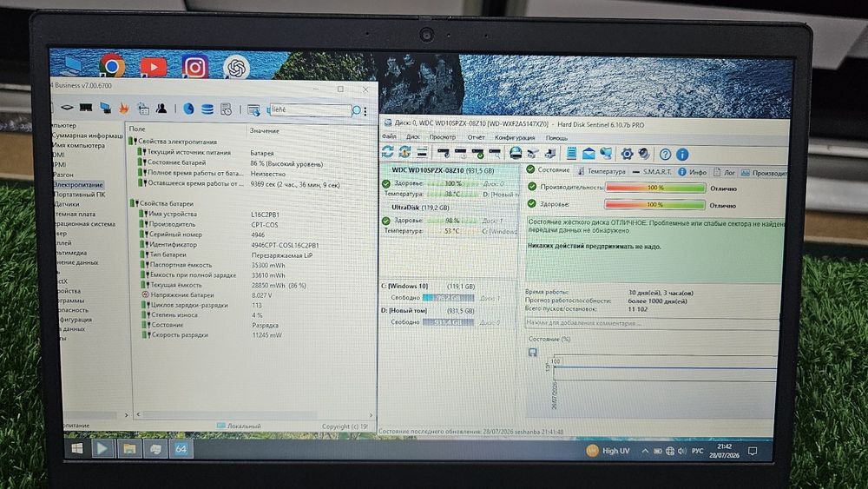Select the Состояние tab
Screen dimensions: 868x489
pyautogui.click(x=548, y=170)
